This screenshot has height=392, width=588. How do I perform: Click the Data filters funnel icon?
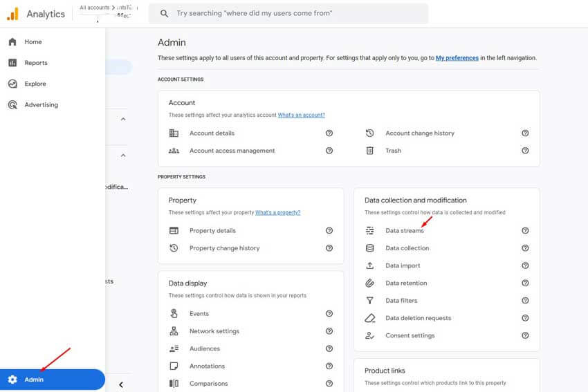click(370, 301)
